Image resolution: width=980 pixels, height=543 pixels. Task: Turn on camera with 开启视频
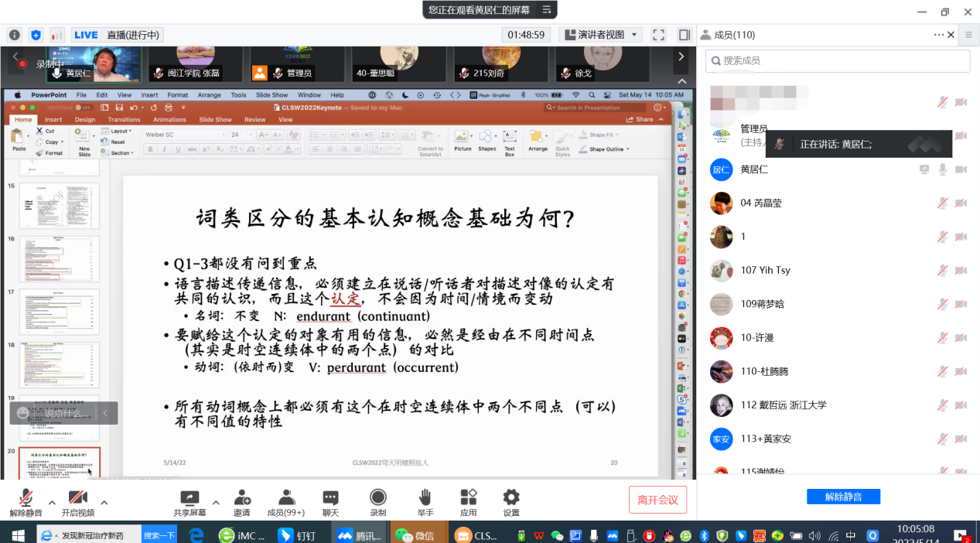[77, 502]
